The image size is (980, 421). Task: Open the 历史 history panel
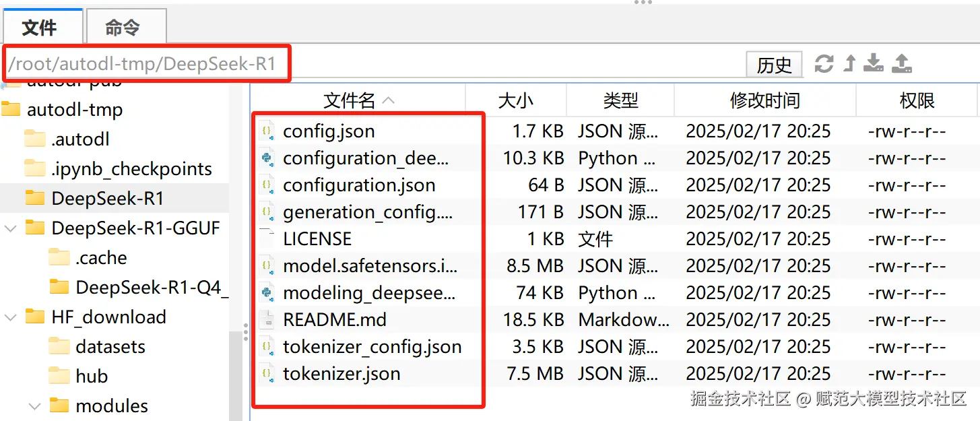774,63
